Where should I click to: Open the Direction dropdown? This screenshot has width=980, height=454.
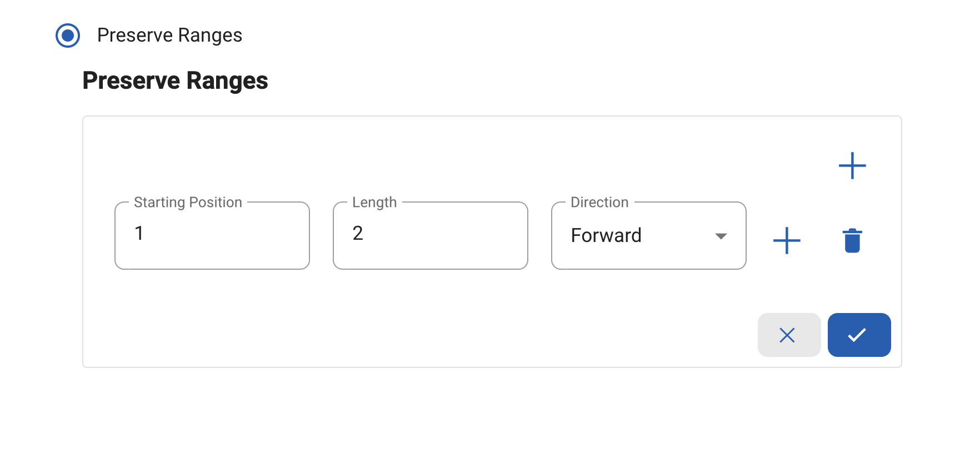tap(648, 236)
